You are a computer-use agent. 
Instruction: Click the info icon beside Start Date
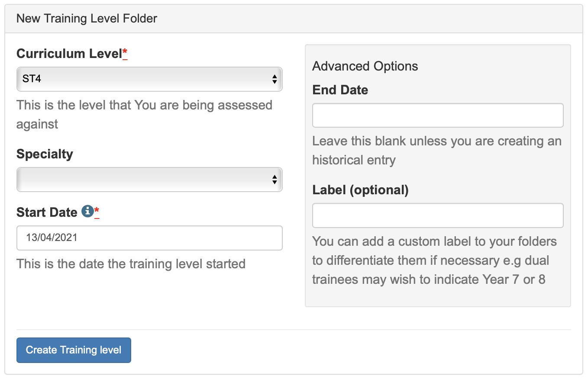[x=87, y=212]
